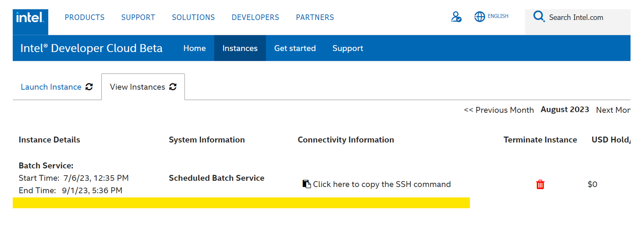644x227 pixels.
Task: Click the search magnifier icon
Action: (x=538, y=17)
